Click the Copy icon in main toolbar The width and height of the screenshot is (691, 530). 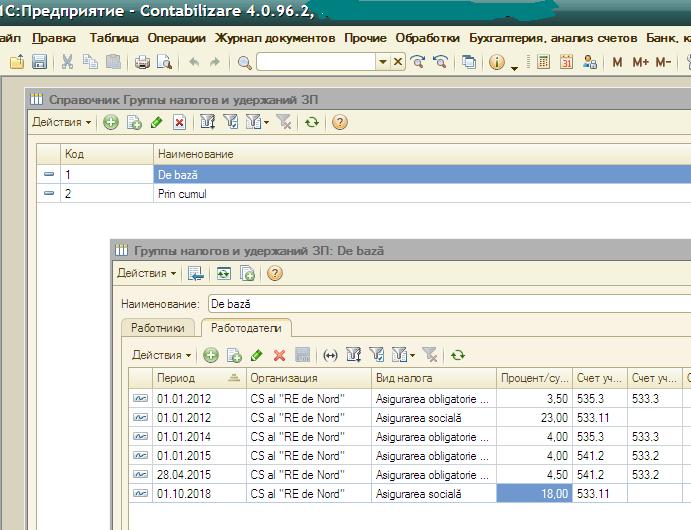coord(90,62)
